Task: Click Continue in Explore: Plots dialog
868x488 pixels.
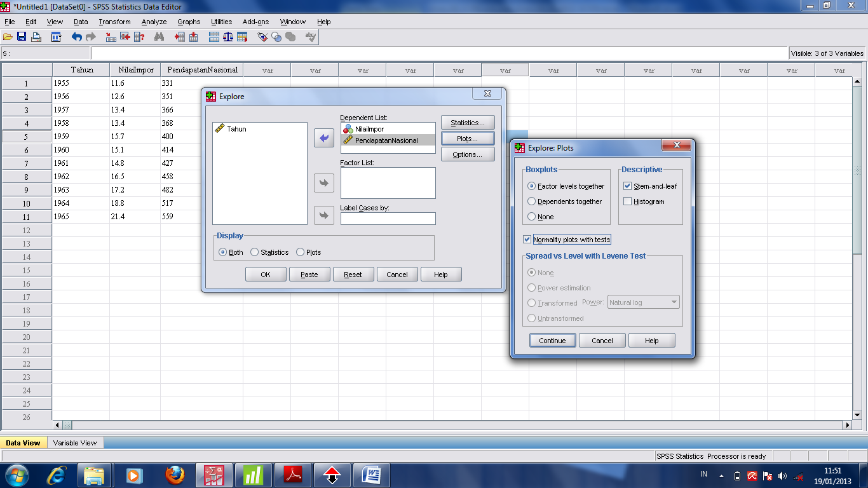Action: (552, 341)
